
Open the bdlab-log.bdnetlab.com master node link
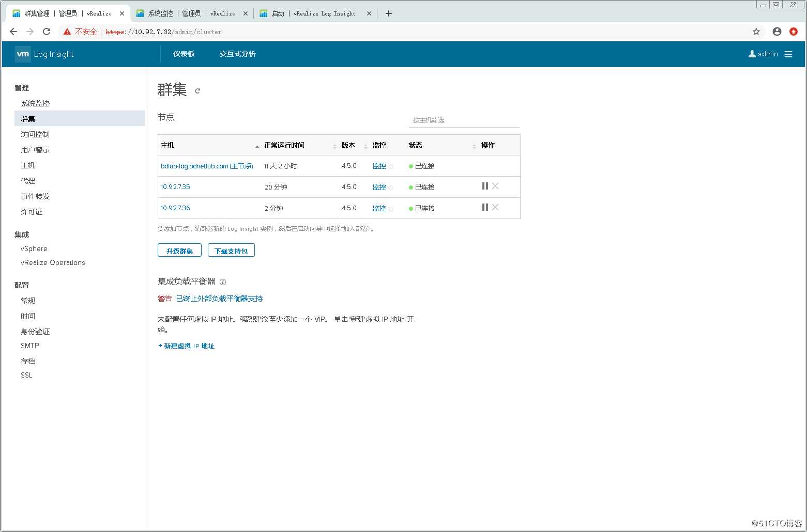(207, 166)
